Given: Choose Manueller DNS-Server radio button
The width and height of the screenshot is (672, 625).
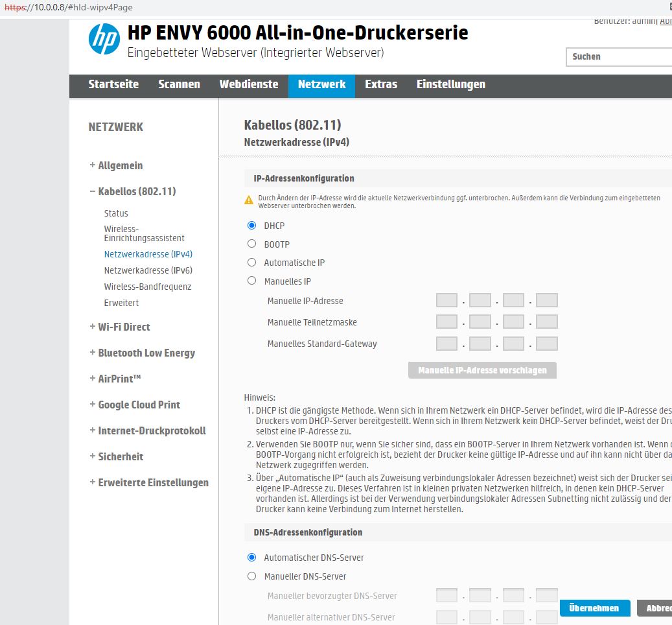Looking at the screenshot, I should [x=251, y=576].
